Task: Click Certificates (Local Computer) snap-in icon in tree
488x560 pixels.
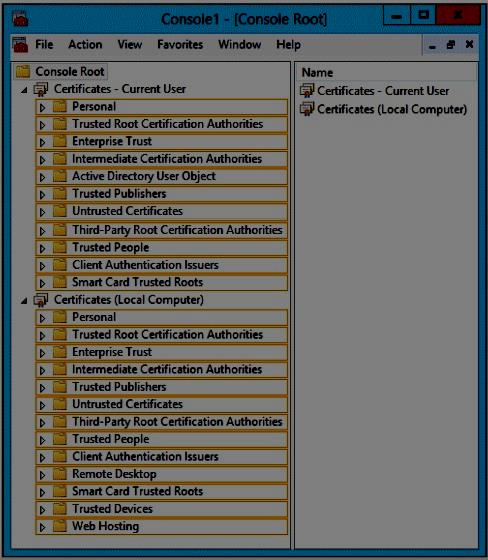Action: coord(41,300)
